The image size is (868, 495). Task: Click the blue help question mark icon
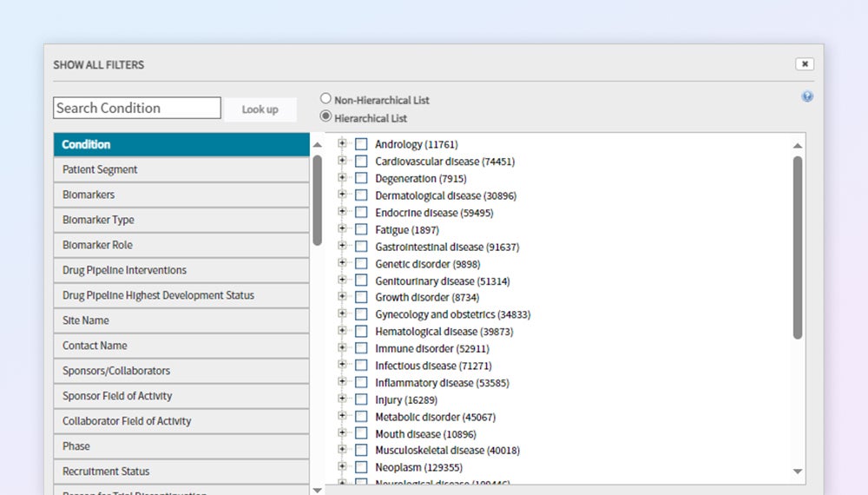click(x=807, y=97)
